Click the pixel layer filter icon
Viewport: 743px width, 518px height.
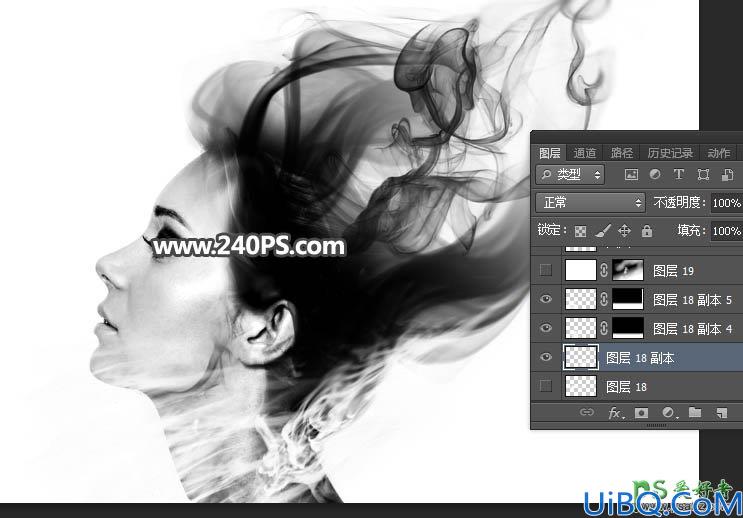pos(631,175)
